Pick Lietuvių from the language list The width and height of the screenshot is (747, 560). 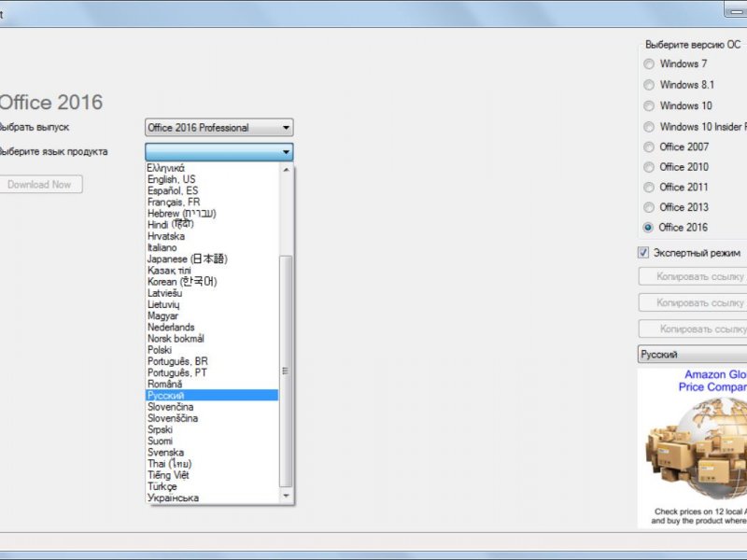pos(212,305)
